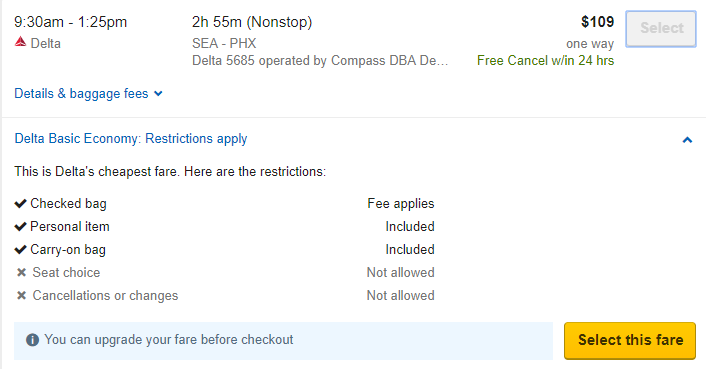Click the upgrade your fare before checkout banner
Image resolution: width=706 pixels, height=369 pixels.
[283, 340]
